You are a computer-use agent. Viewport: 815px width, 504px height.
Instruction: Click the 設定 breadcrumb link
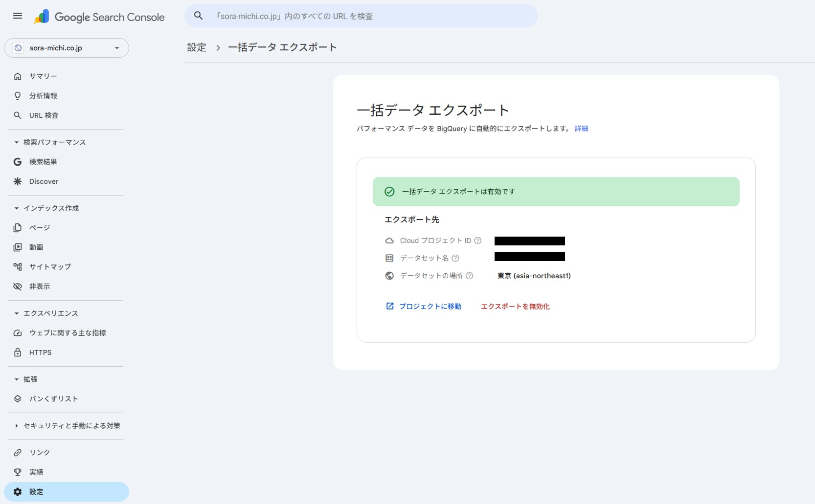click(197, 47)
